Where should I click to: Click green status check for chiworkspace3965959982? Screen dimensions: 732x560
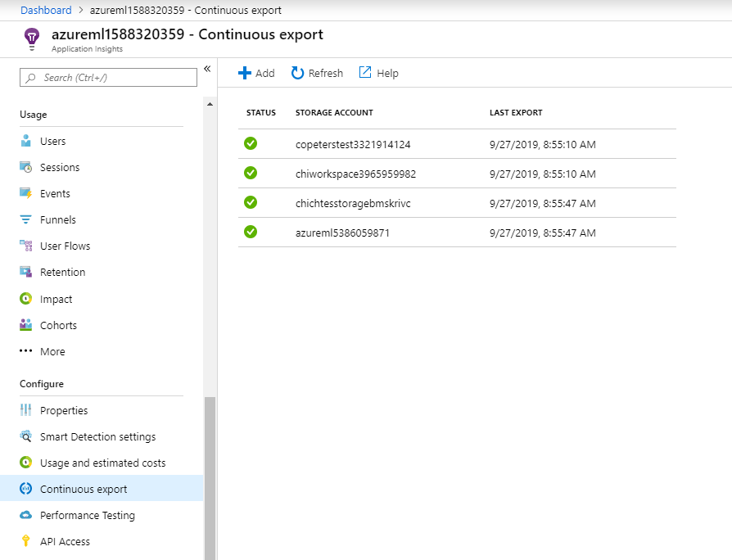[251, 173]
